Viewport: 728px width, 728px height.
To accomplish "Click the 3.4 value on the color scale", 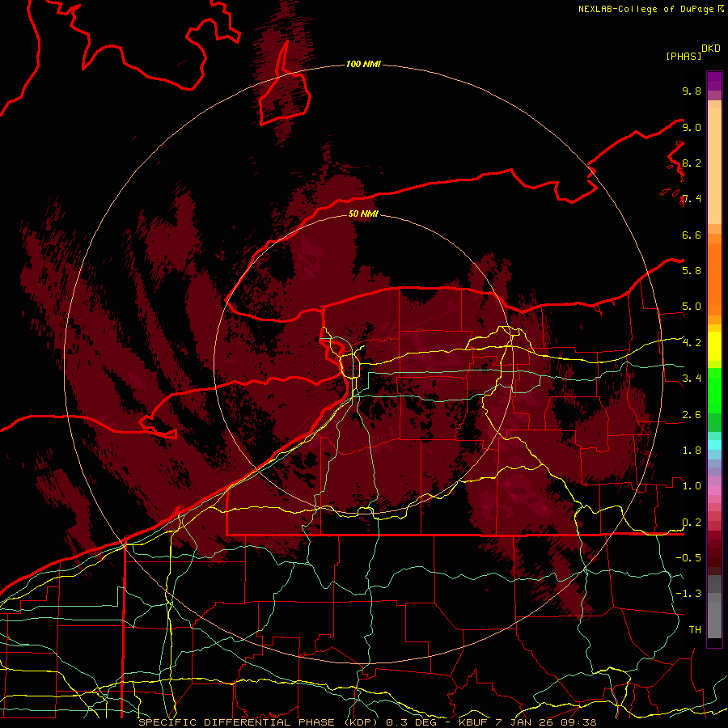I will coord(692,379).
